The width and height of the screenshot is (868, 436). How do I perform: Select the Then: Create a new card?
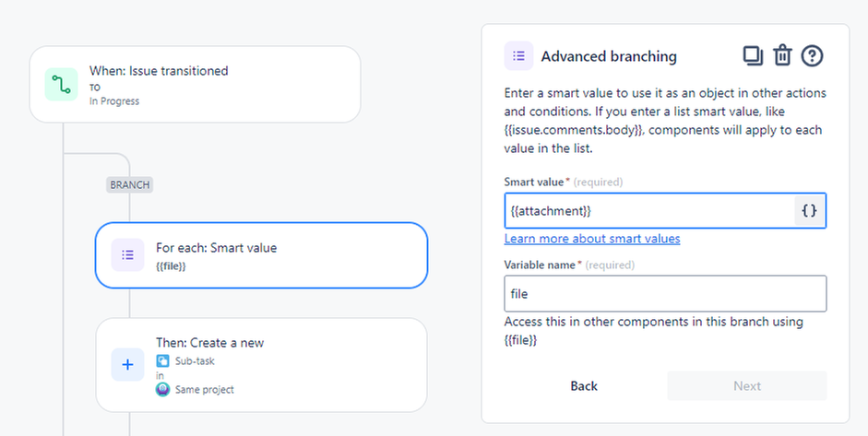point(261,365)
